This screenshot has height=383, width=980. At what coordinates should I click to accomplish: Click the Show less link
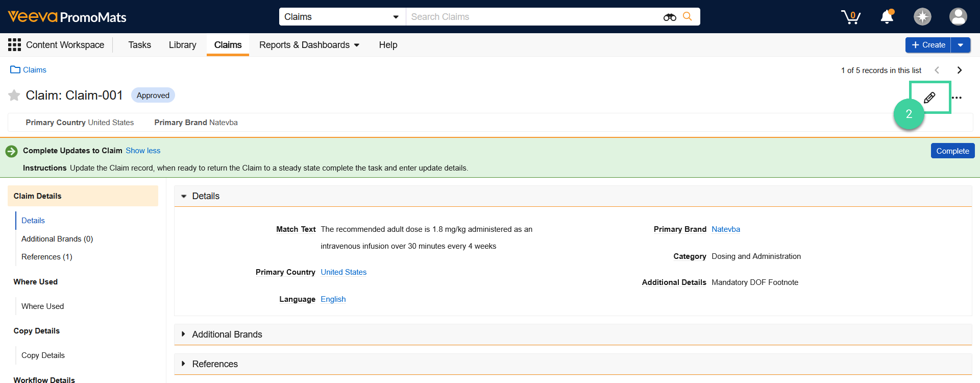click(143, 151)
